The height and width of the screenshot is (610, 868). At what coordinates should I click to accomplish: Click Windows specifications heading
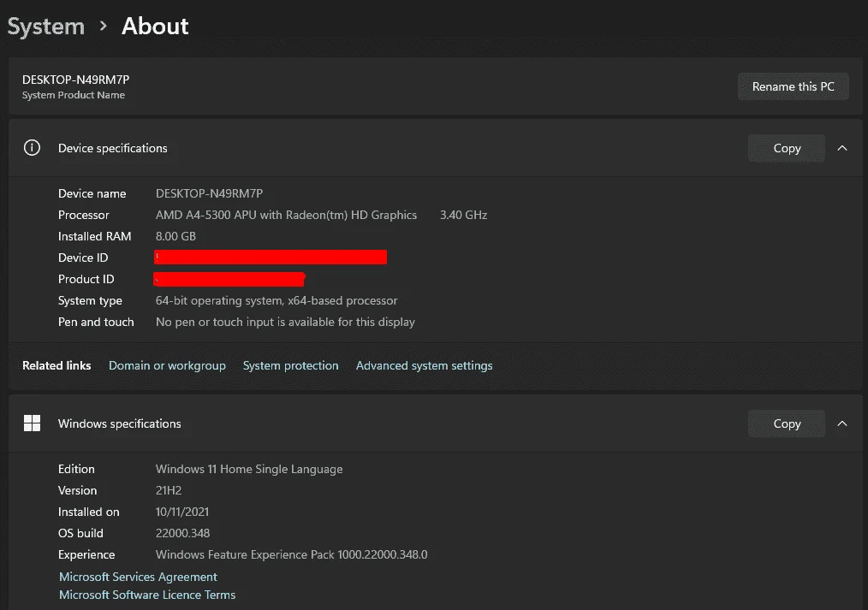tap(120, 423)
